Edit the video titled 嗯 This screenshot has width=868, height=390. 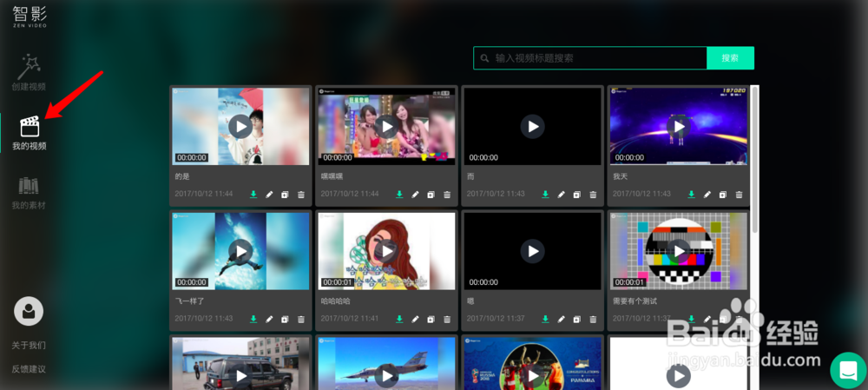[x=562, y=319]
